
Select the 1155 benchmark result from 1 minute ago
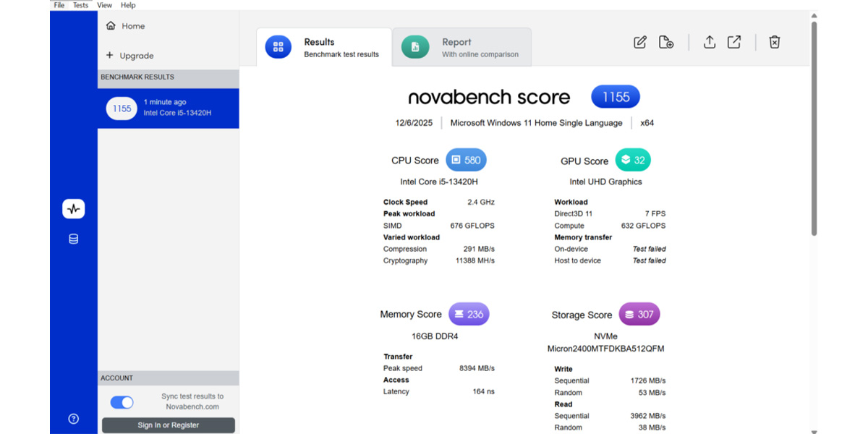click(169, 109)
